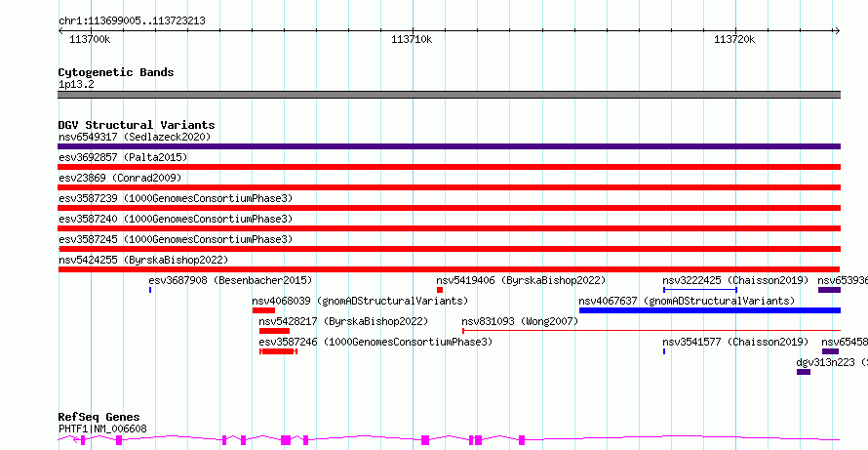Click the esv3587245 (1000GenomesConsortiumPhase3) label
The width and height of the screenshot is (868, 450).
coord(176,239)
